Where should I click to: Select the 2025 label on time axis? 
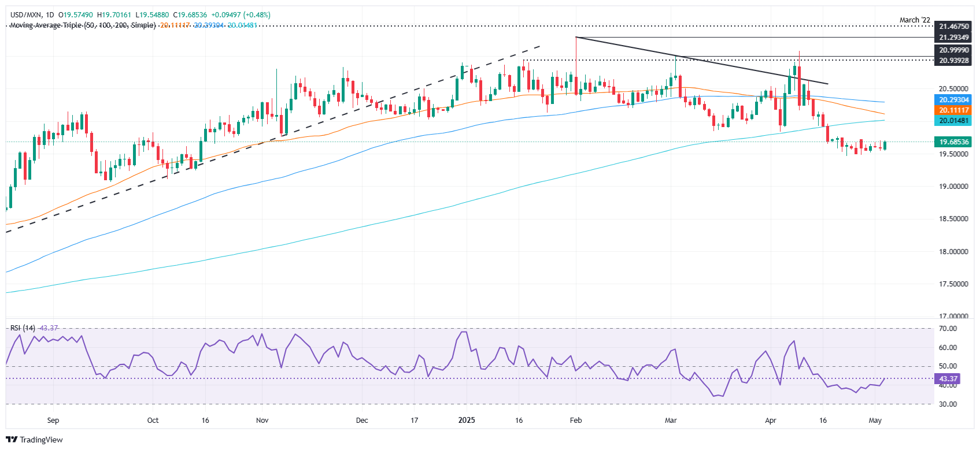466,421
